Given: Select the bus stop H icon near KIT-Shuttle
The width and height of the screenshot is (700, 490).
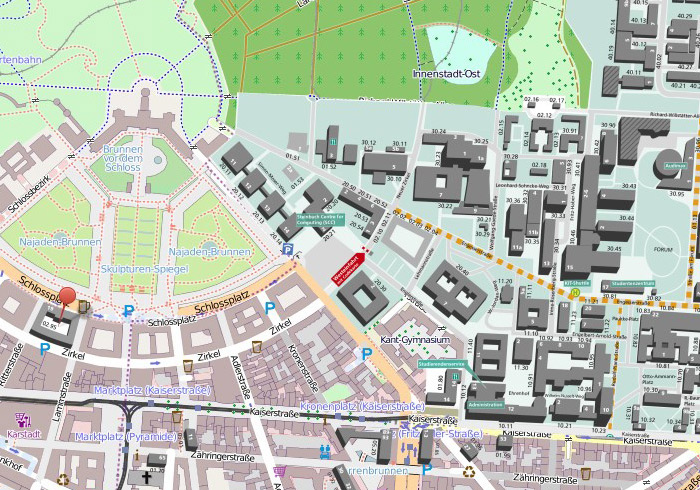Looking at the screenshot, I should pyautogui.click(x=576, y=292).
